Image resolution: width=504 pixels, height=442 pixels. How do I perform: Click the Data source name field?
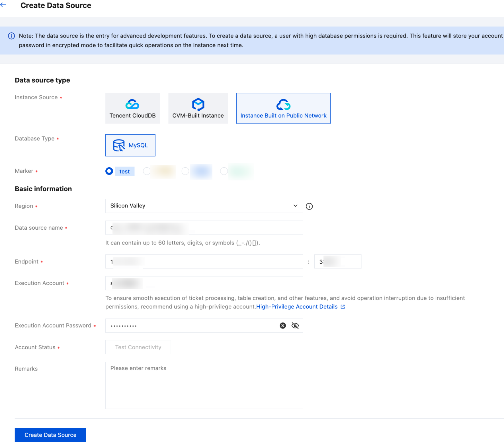pyautogui.click(x=204, y=228)
